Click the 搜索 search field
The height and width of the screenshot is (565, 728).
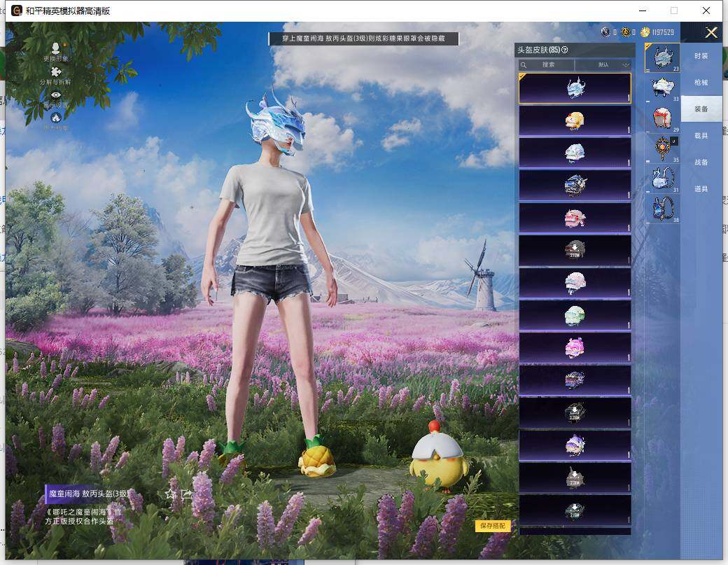547,65
